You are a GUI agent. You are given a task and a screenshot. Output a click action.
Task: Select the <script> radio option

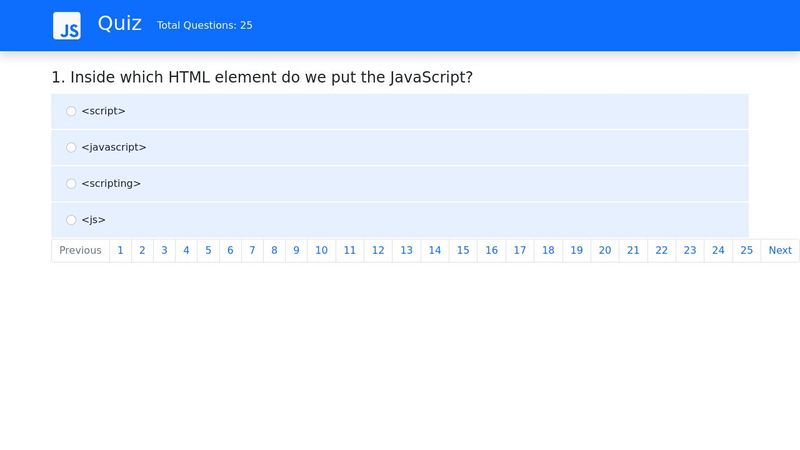tap(71, 111)
